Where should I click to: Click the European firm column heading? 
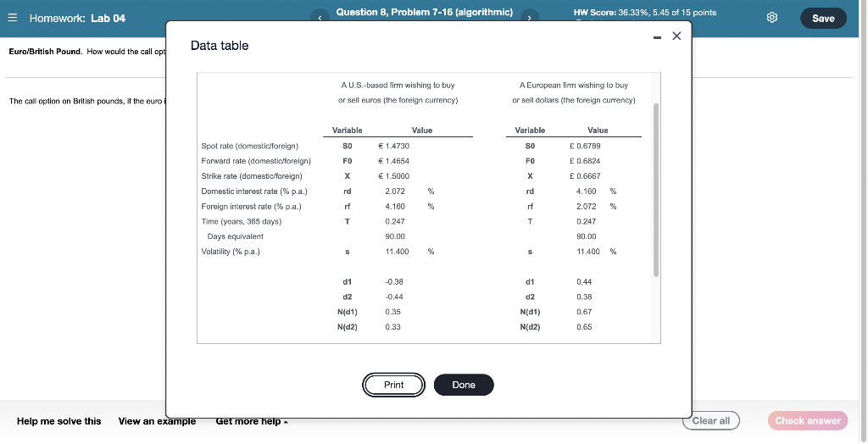[x=574, y=93]
